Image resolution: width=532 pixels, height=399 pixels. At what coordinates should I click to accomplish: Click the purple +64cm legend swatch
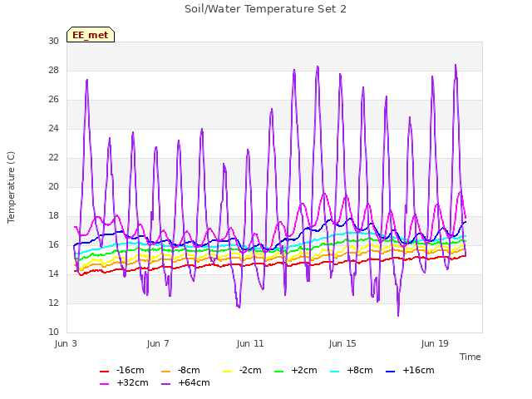click(165, 384)
